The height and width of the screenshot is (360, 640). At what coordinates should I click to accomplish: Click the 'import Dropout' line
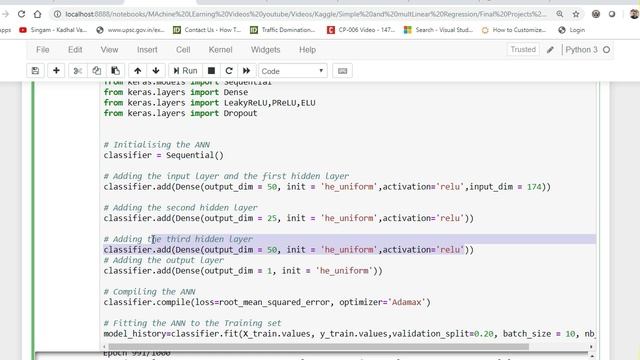pyautogui.click(x=180, y=113)
